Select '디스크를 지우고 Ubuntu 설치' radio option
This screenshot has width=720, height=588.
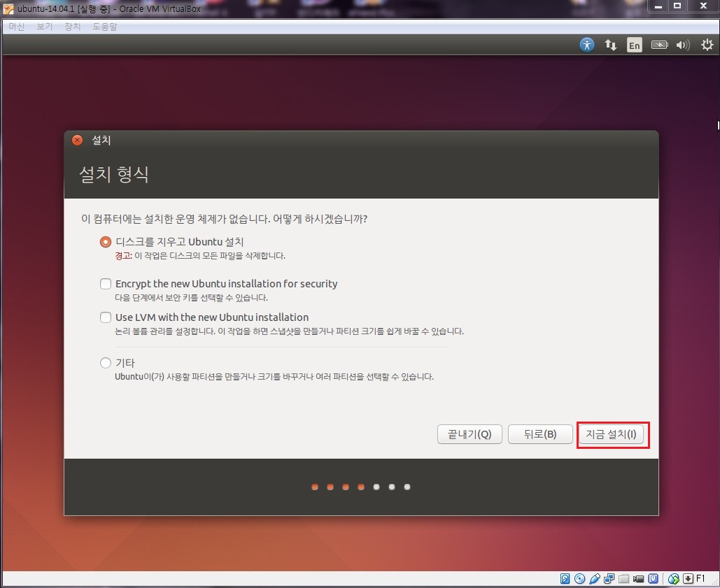(x=106, y=242)
